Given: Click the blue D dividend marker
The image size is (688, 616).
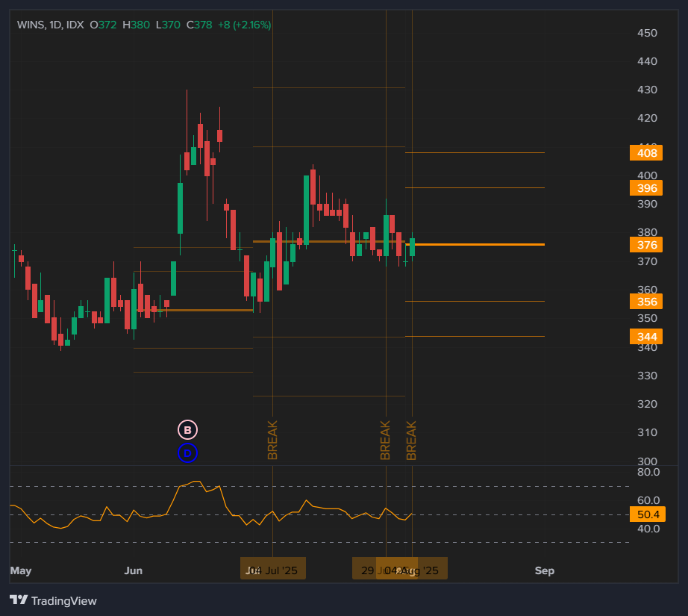Looking at the screenshot, I should pos(187,453).
